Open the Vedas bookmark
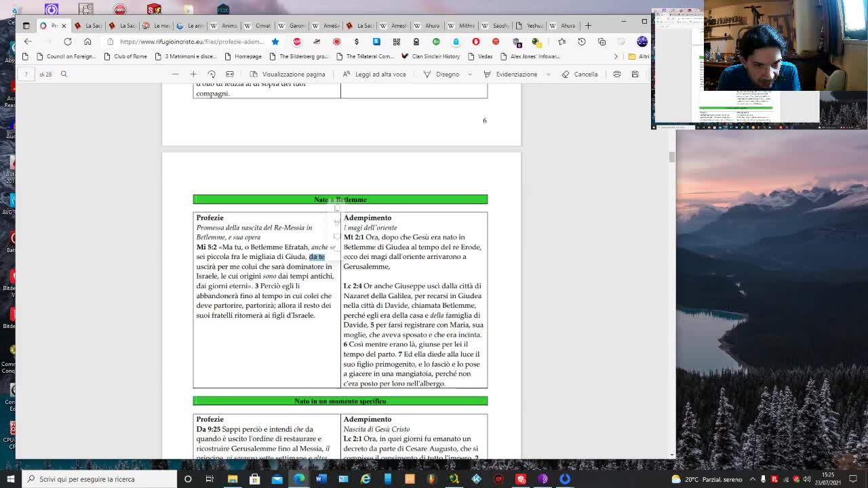 click(x=480, y=56)
